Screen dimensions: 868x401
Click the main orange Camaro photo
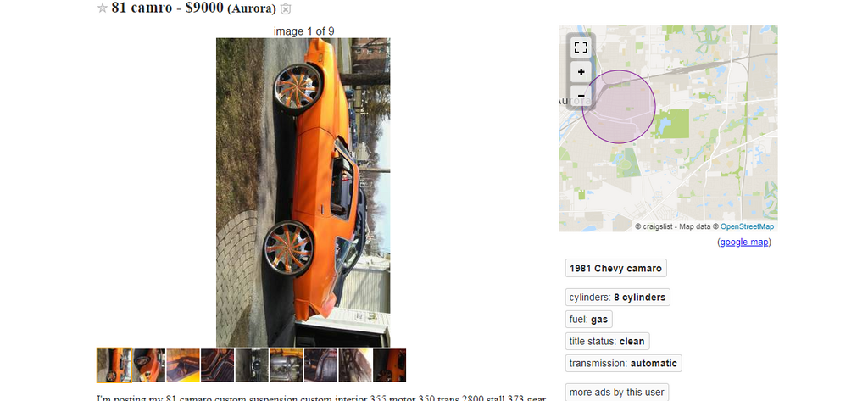tap(303, 192)
